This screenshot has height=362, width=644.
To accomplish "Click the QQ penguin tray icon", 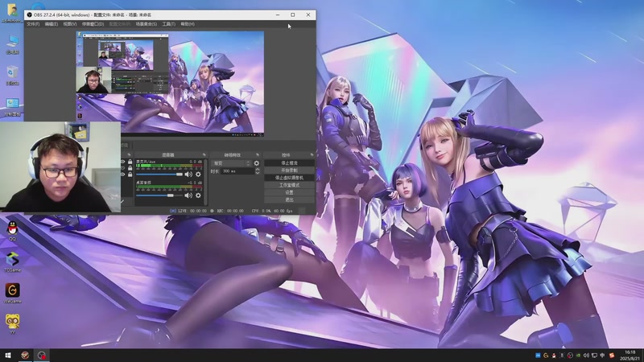I will [554, 356].
